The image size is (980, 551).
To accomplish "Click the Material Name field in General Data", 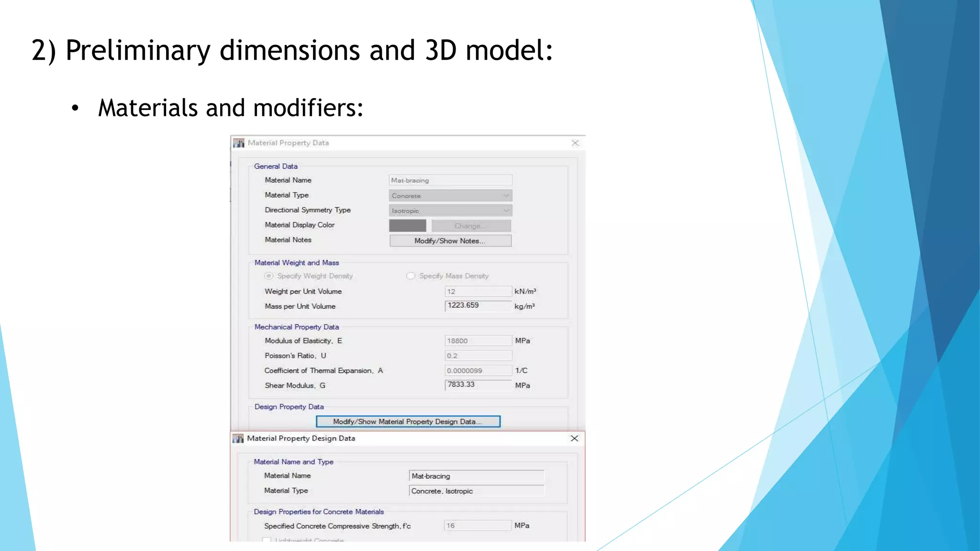I will 450,180.
